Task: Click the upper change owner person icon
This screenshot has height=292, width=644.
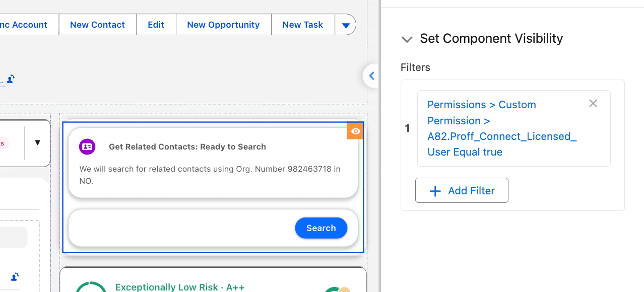Action: pyautogui.click(x=11, y=79)
